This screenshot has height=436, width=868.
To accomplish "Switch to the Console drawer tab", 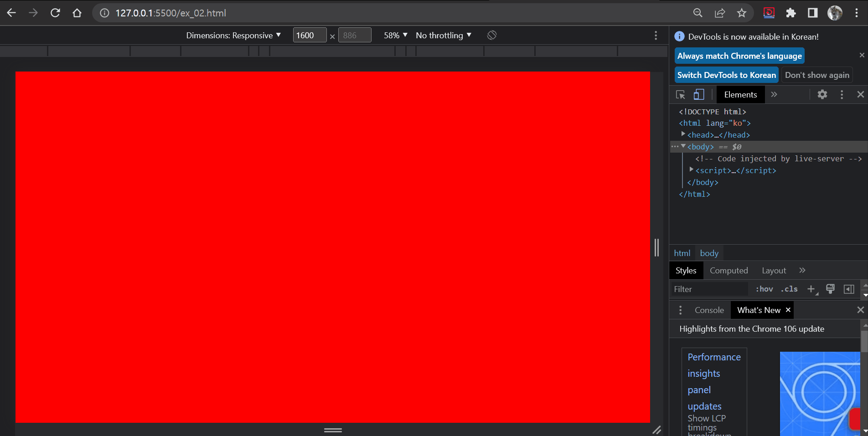I will pyautogui.click(x=709, y=310).
